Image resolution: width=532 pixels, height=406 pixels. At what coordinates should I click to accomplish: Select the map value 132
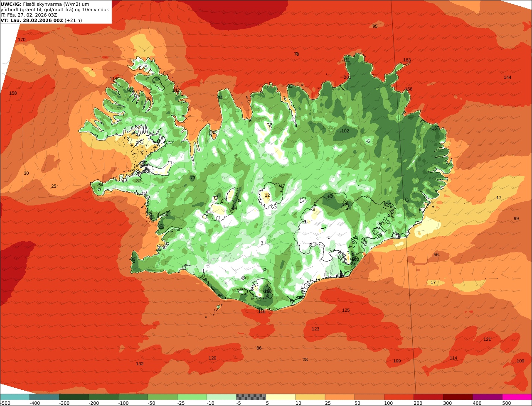[140, 364]
